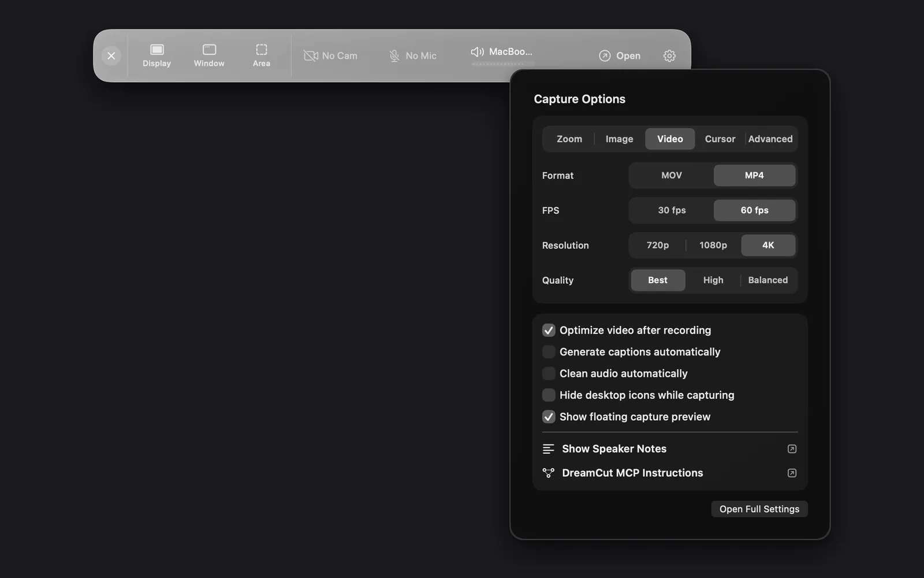Viewport: 924px width, 578px height.
Task: Set quality to Best
Action: [658, 280]
